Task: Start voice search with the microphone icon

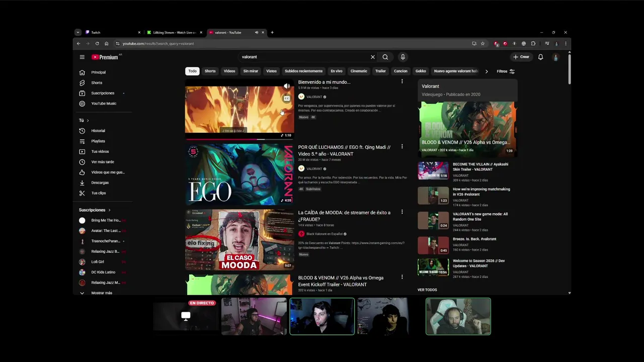Action: point(403,57)
